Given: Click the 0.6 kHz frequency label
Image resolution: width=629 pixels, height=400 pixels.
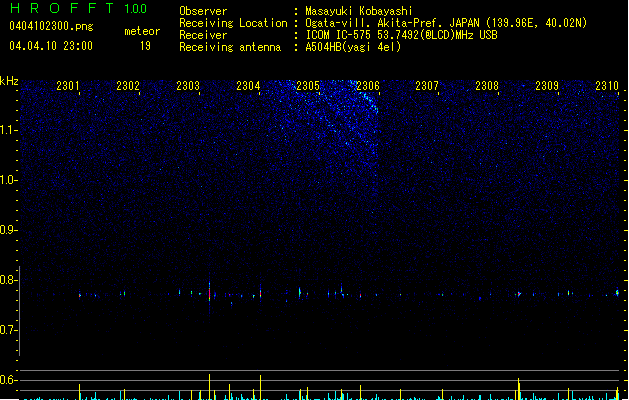Looking at the screenshot, I should [x=8, y=380].
